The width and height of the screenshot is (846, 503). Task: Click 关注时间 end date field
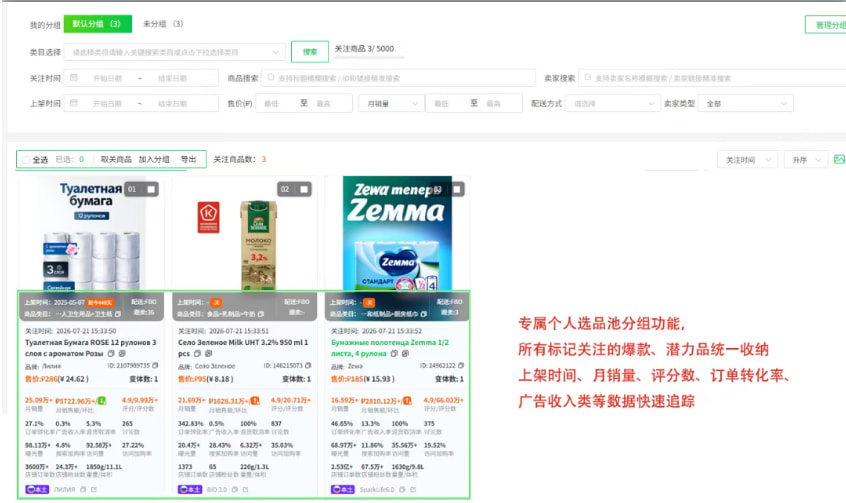[172, 78]
